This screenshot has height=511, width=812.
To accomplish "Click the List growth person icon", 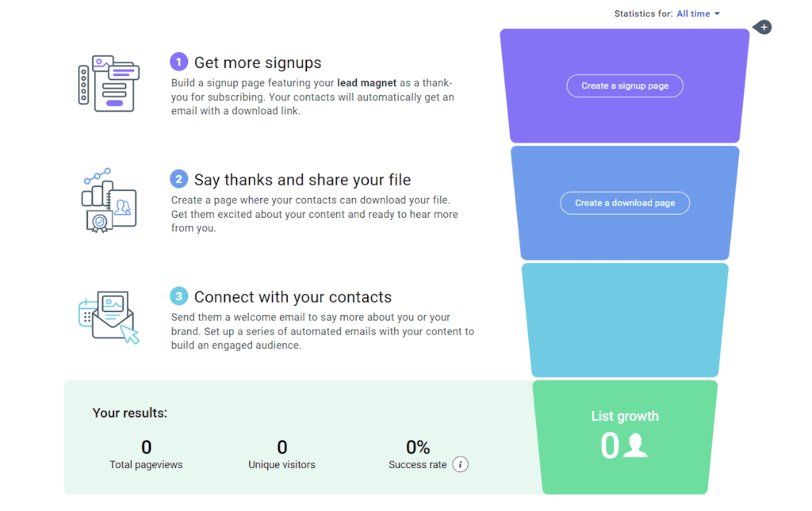I will pos(634,446).
